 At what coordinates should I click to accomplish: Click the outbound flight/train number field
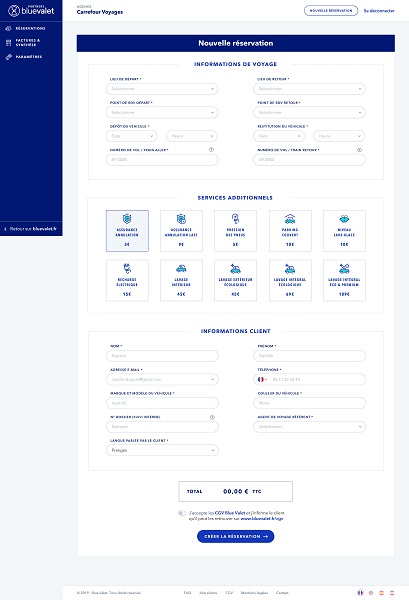coord(162,160)
